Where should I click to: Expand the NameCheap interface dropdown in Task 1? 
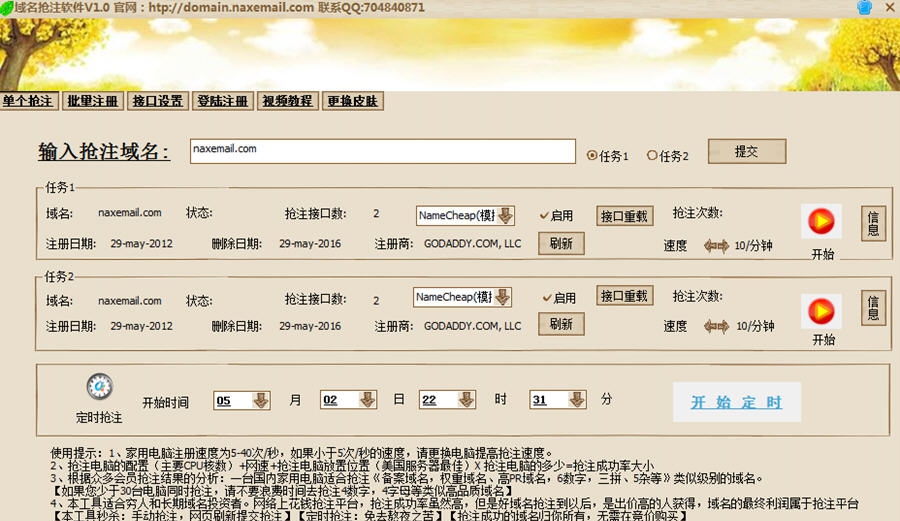coord(505,216)
